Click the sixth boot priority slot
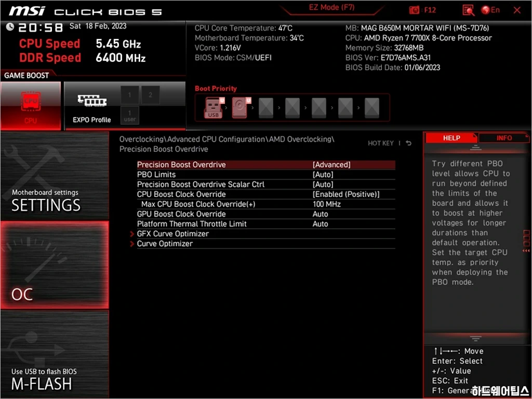This screenshot has height=399, width=532. tap(345, 108)
